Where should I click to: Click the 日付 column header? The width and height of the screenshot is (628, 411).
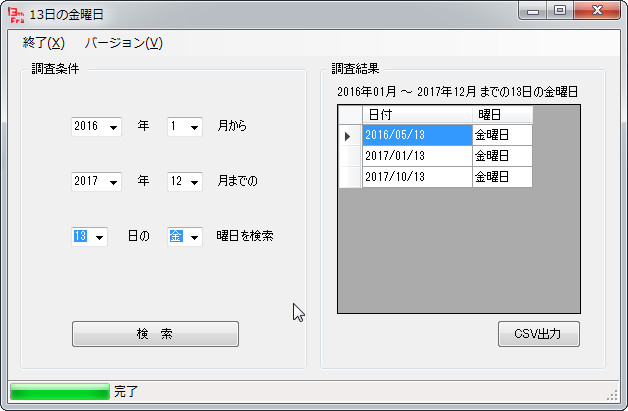pyautogui.click(x=417, y=115)
